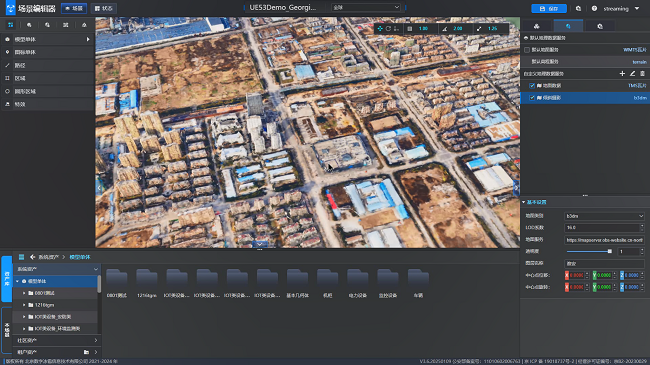Screen dimensions: 650x365
Task: Click the red X field of 中心点位移
Action: coord(576,275)
